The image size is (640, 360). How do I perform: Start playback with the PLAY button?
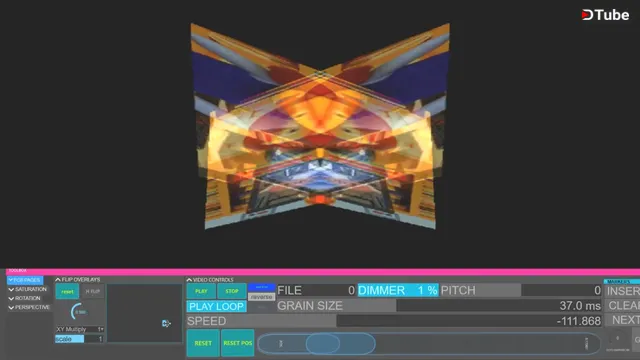pos(201,291)
